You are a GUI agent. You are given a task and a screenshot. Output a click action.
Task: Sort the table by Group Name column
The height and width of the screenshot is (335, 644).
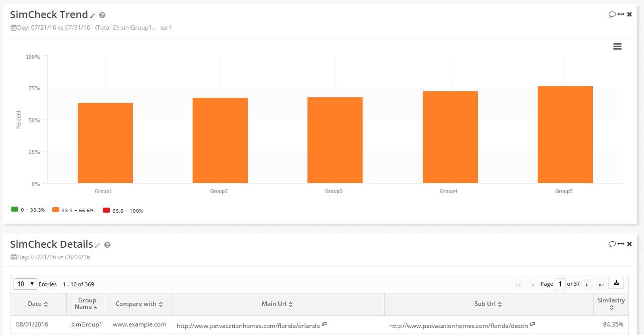click(87, 304)
